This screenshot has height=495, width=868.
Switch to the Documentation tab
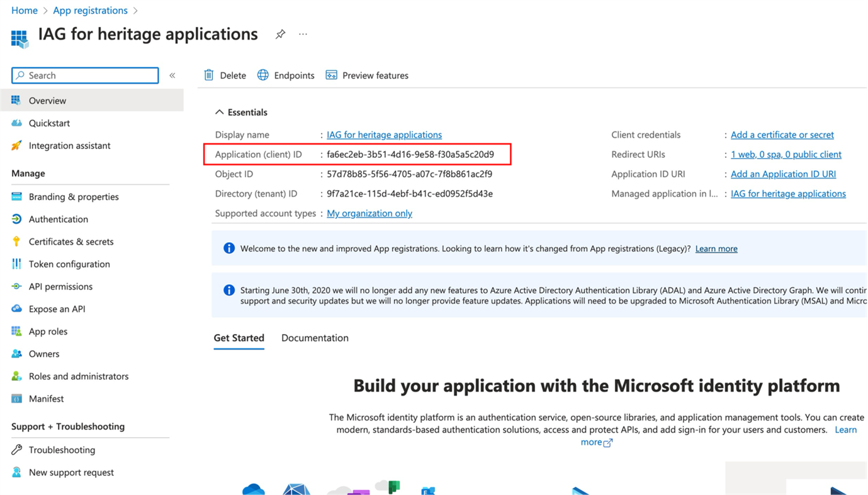click(315, 338)
